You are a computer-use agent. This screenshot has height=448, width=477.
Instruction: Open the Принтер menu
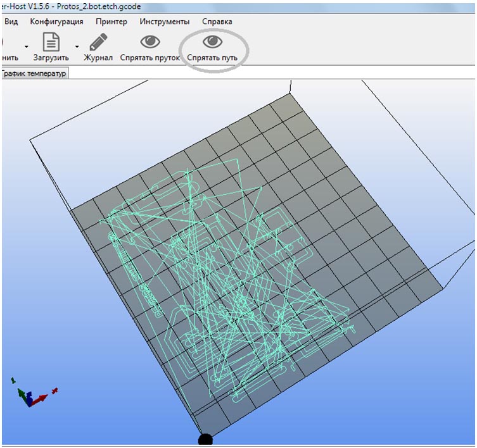(x=111, y=22)
